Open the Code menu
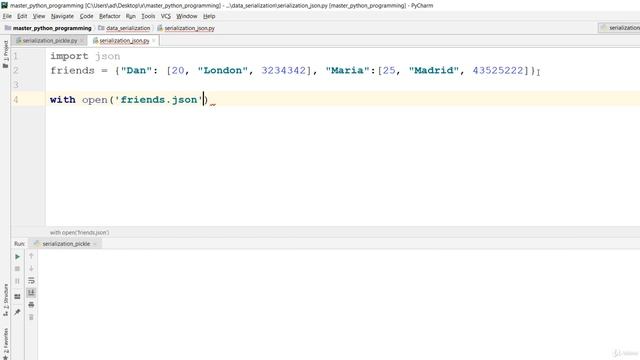640x360 pixels. tap(86, 16)
